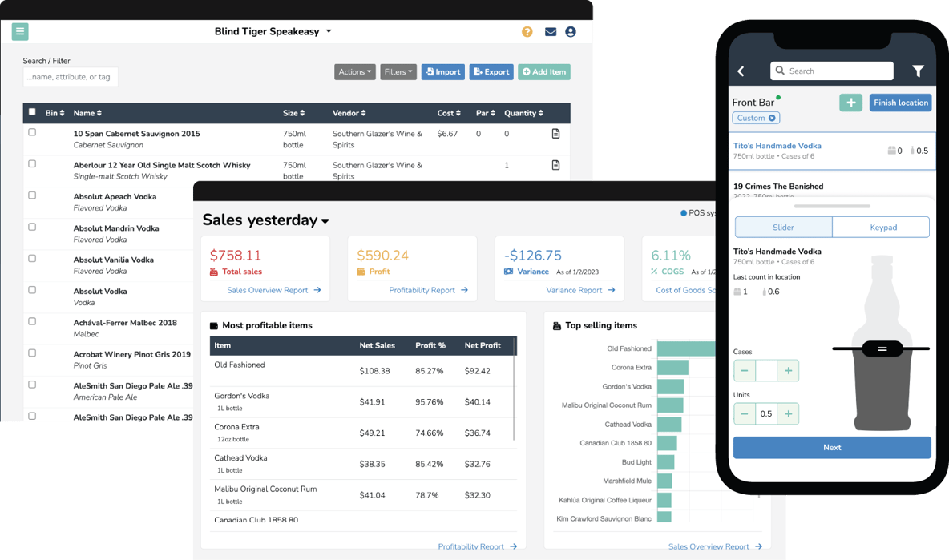Viewport: 949px width, 560px height.
Task: Click the search magnifier in phone search
Action: (x=780, y=71)
